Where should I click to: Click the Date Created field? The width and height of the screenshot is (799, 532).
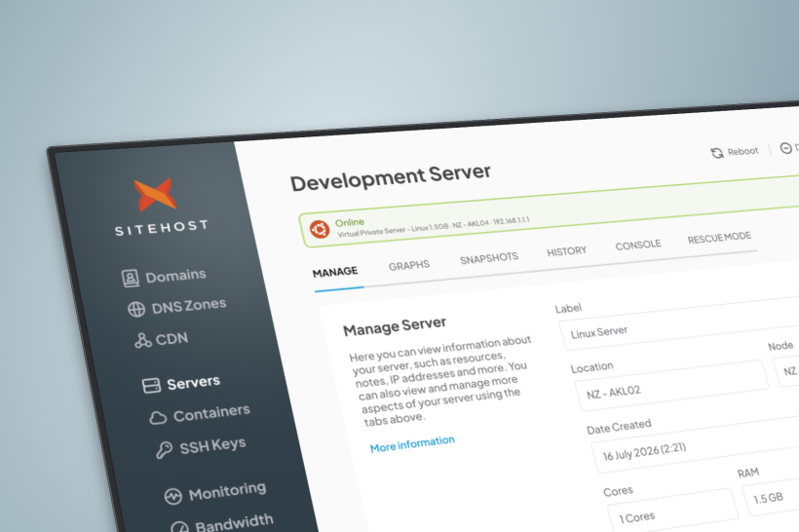point(696,446)
